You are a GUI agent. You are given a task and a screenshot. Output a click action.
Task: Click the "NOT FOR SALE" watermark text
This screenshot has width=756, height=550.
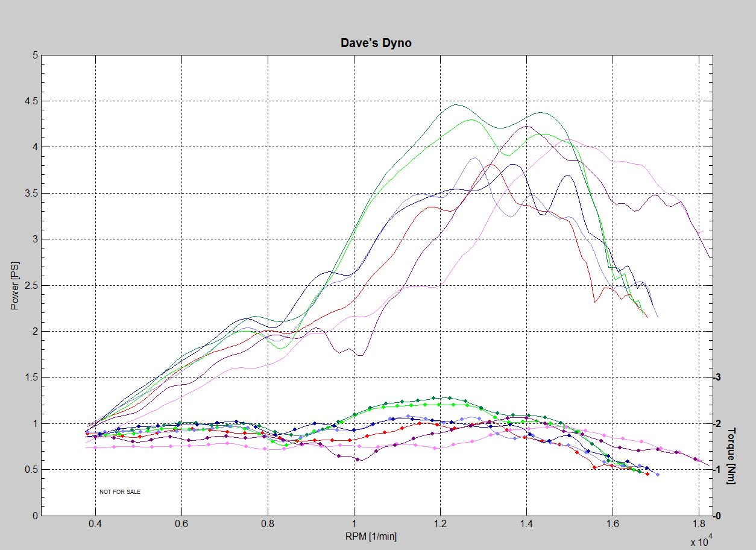[x=120, y=492]
